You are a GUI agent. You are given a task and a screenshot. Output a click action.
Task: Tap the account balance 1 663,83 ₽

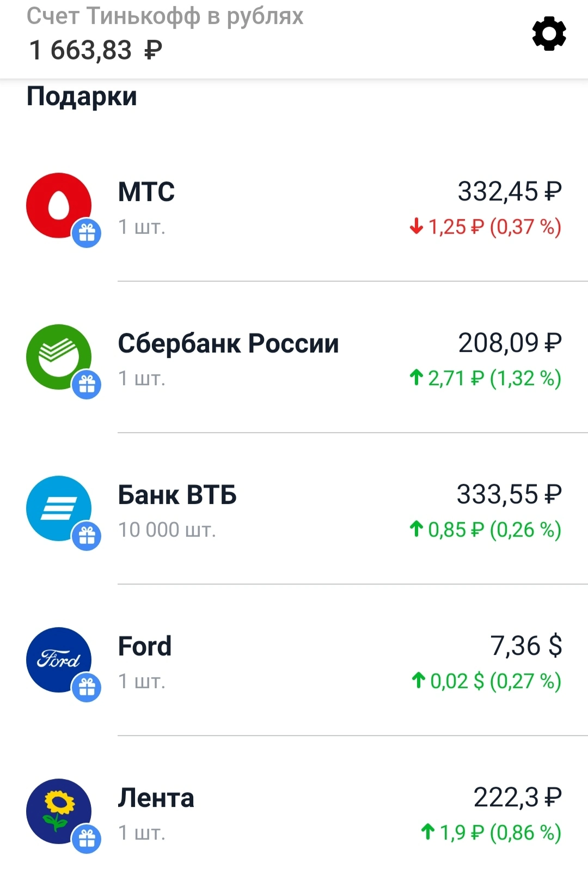(96, 50)
